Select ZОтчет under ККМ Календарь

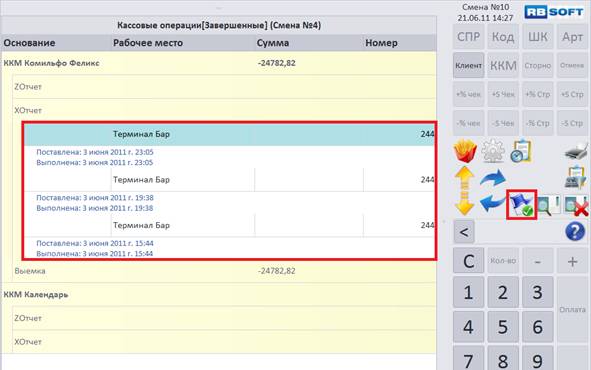(x=225, y=318)
